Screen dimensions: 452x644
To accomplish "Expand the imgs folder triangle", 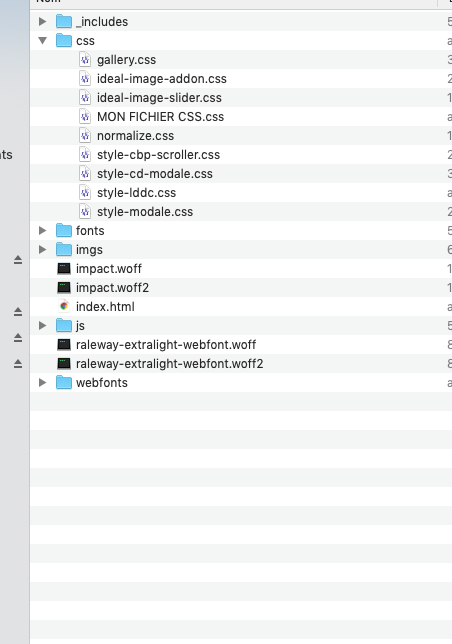I will tap(42, 249).
